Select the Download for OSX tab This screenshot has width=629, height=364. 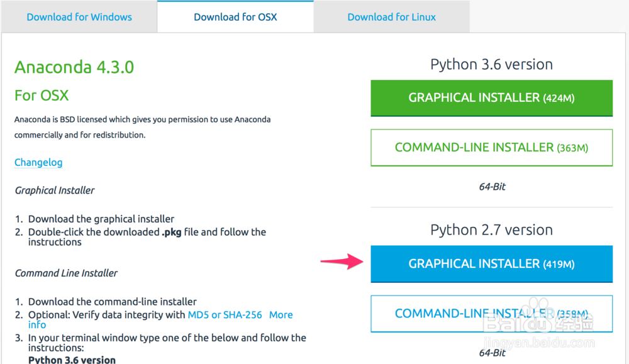tap(235, 17)
